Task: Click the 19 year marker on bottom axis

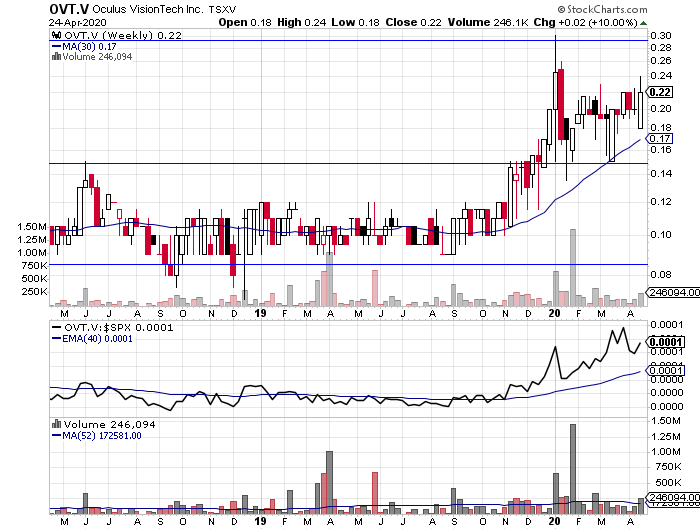Action: [x=260, y=521]
